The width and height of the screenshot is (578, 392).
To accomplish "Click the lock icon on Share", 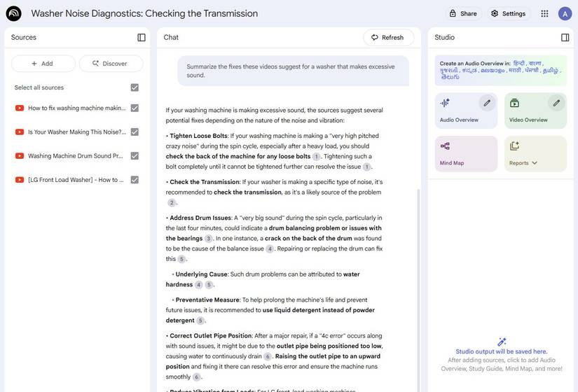I will [x=453, y=13].
